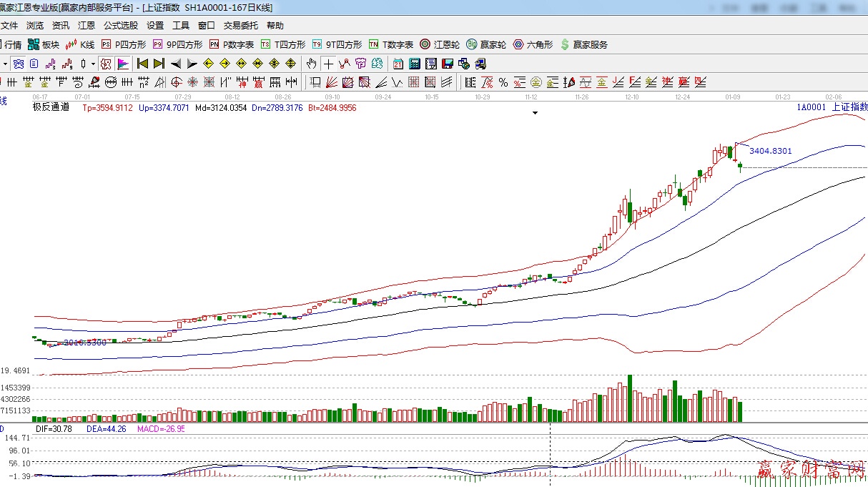This screenshot has height=487, width=868.
Task: Click the 极反通道 indicator label
Action: [51, 107]
